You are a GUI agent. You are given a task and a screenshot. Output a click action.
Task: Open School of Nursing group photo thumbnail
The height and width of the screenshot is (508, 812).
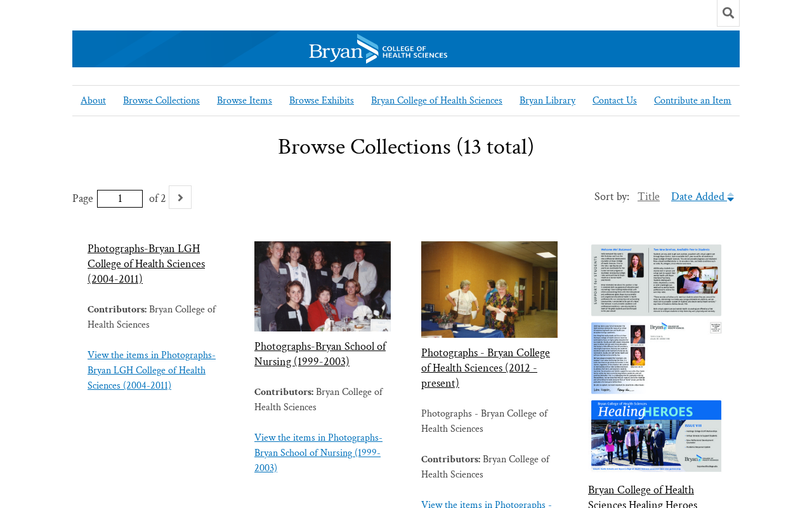[322, 286]
